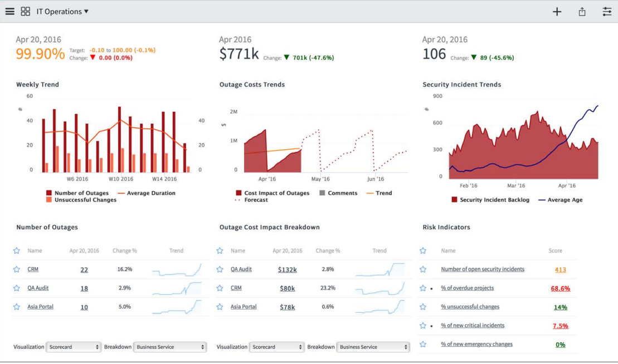
Task: Click the dashboard grid icon
Action: pyautogui.click(x=25, y=11)
